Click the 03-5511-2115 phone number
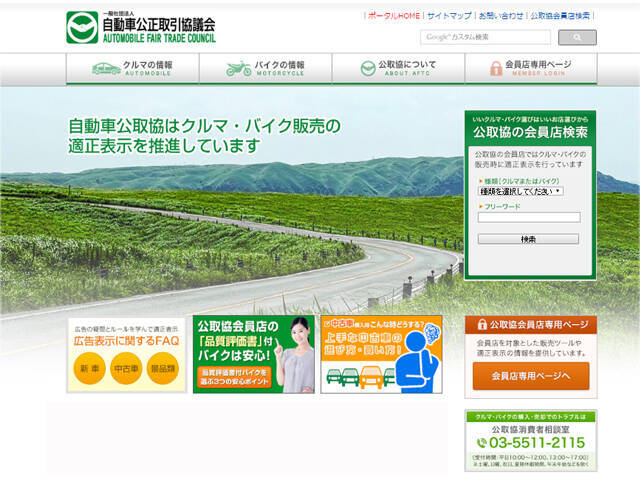 tap(537, 442)
